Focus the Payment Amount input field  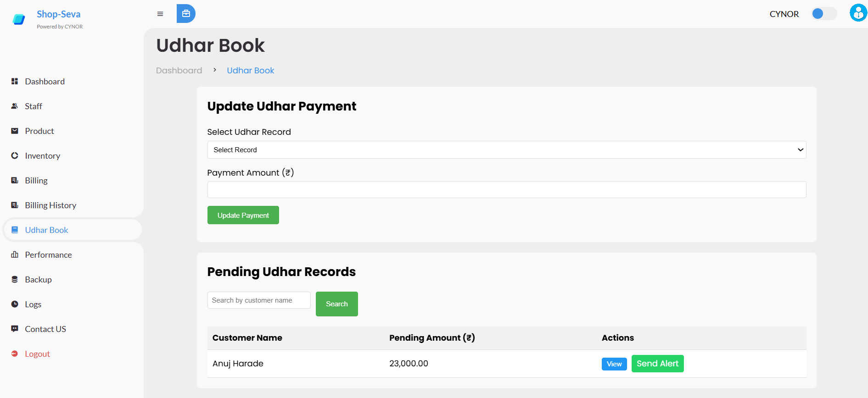tap(506, 190)
